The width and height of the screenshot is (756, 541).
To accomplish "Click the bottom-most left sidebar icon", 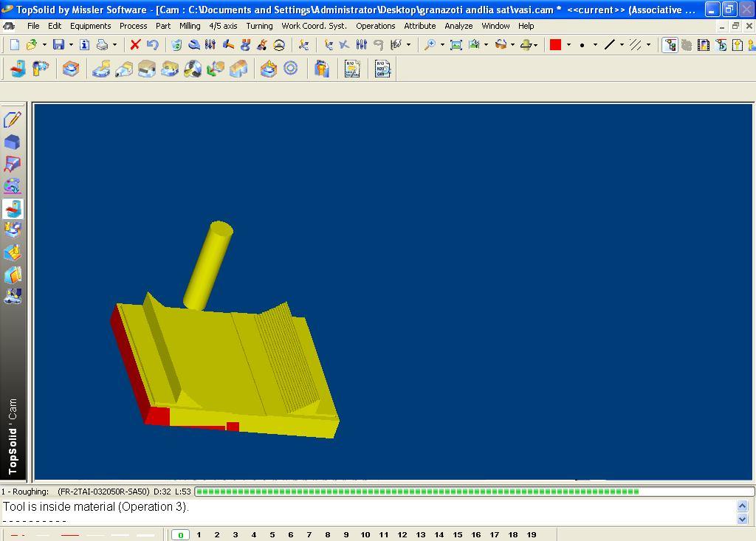I will pos(13,297).
